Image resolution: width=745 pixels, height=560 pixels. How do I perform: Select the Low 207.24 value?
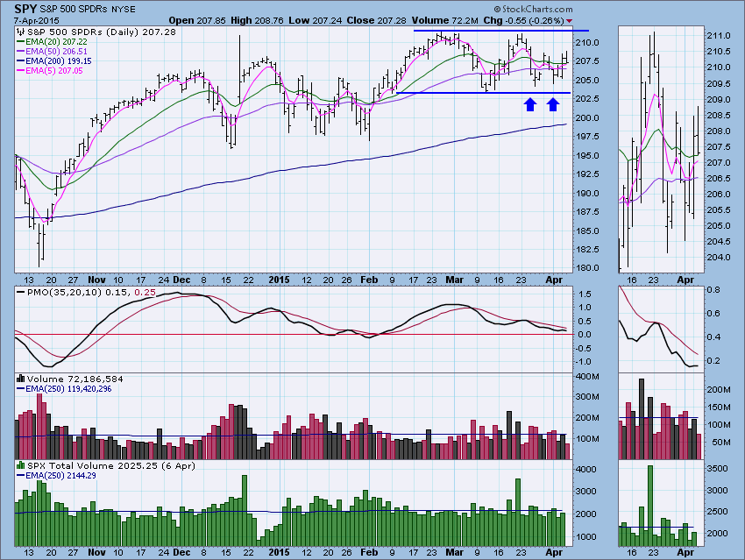coord(316,20)
